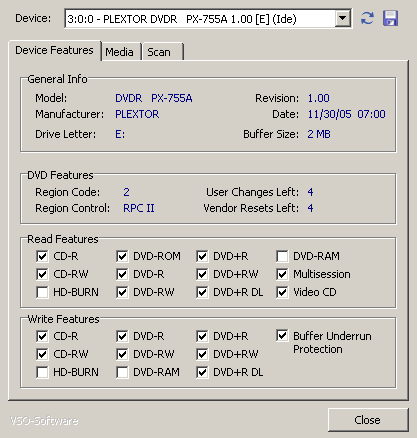Click the revision value '1.00'
417x438 pixels.
(x=319, y=98)
